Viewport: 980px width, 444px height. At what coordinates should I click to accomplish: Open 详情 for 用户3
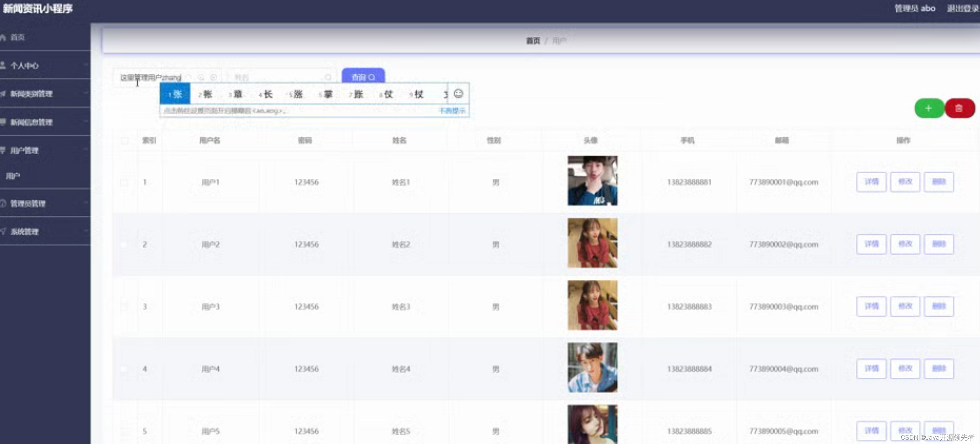coord(871,307)
